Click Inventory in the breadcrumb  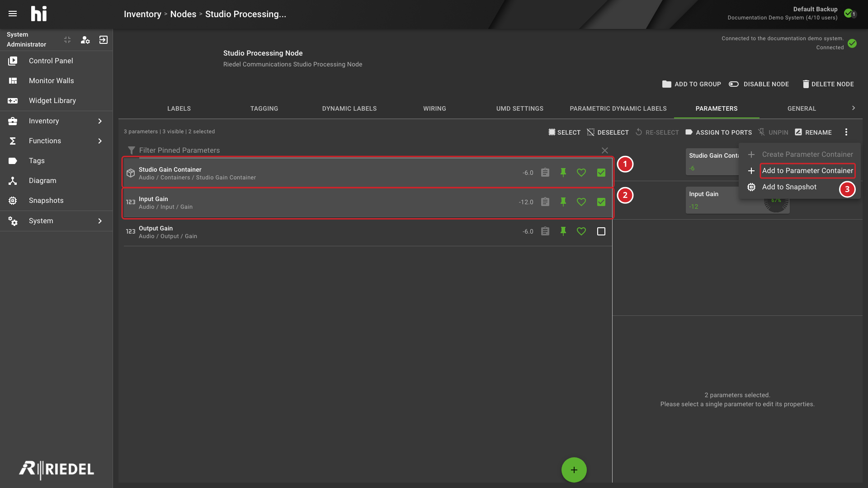coord(142,14)
